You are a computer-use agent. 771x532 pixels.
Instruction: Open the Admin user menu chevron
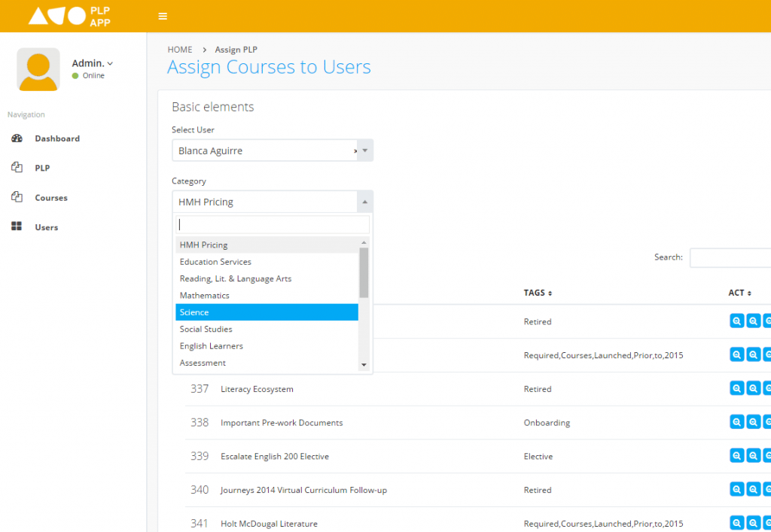click(x=110, y=63)
